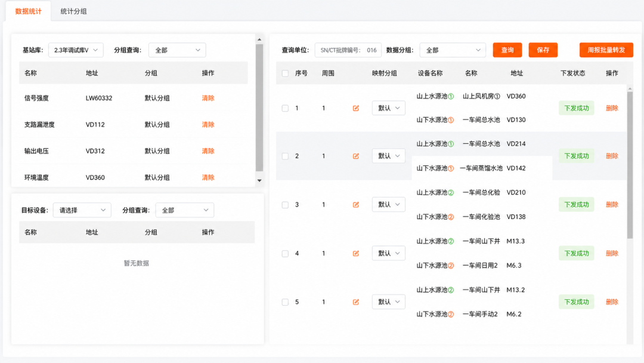Image resolution: width=644 pixels, height=363 pixels.
Task: Check the checkbox for row 1
Action: 285,108
